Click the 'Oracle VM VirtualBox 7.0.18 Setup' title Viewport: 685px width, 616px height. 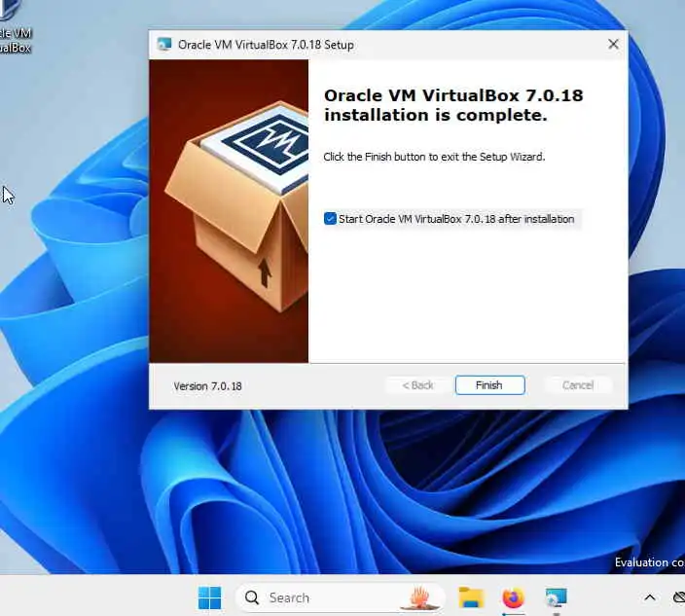pyautogui.click(x=266, y=45)
